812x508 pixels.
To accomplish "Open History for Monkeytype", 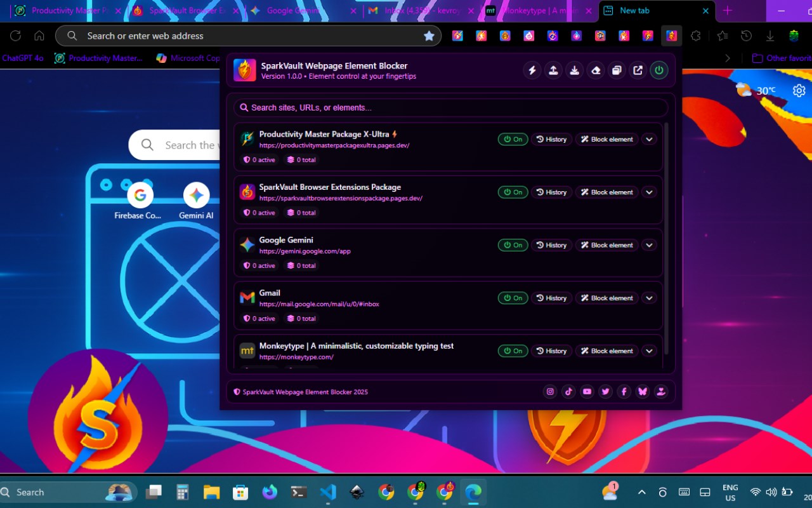I will (x=551, y=351).
